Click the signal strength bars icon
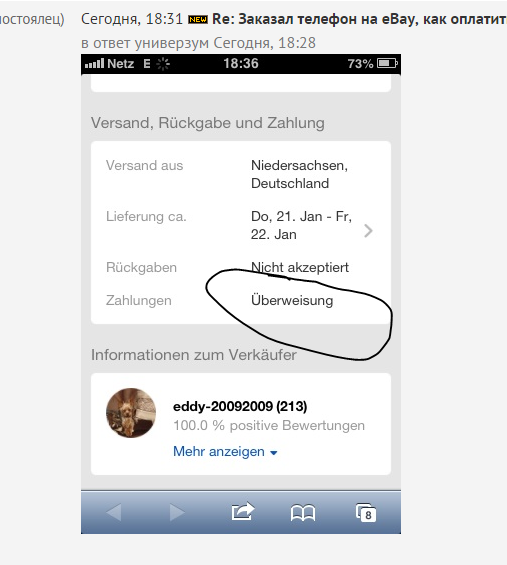Image resolution: width=507 pixels, height=565 pixels. point(94,64)
